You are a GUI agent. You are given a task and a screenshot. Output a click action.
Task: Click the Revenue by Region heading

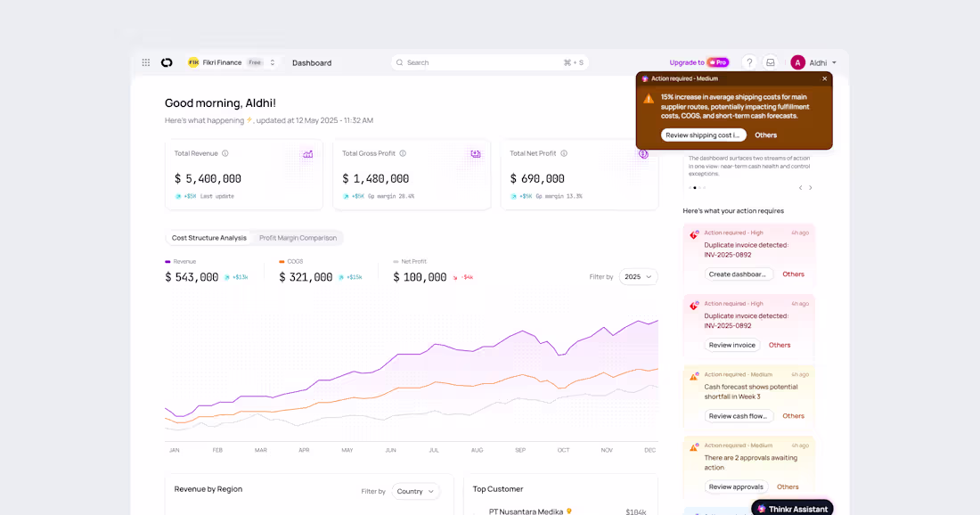pos(208,489)
